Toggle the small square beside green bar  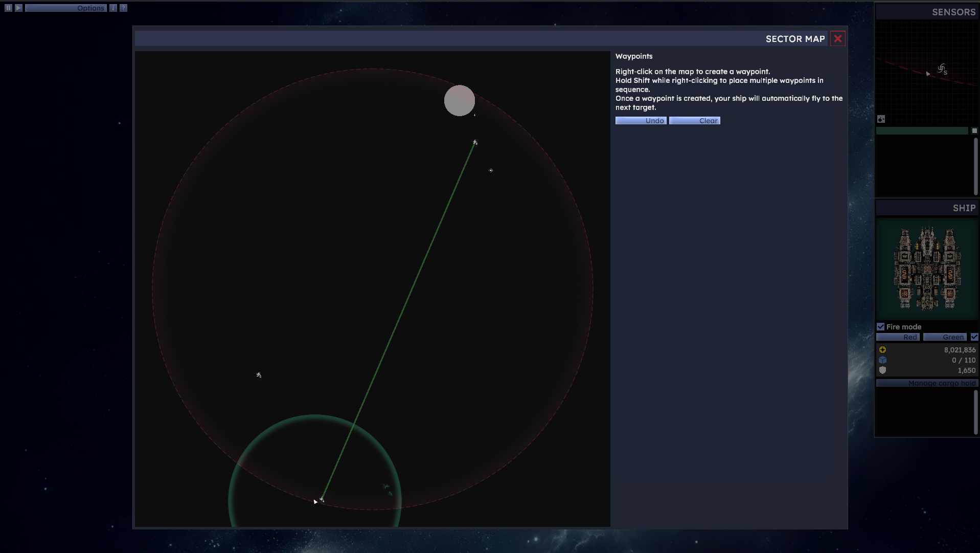[974, 131]
